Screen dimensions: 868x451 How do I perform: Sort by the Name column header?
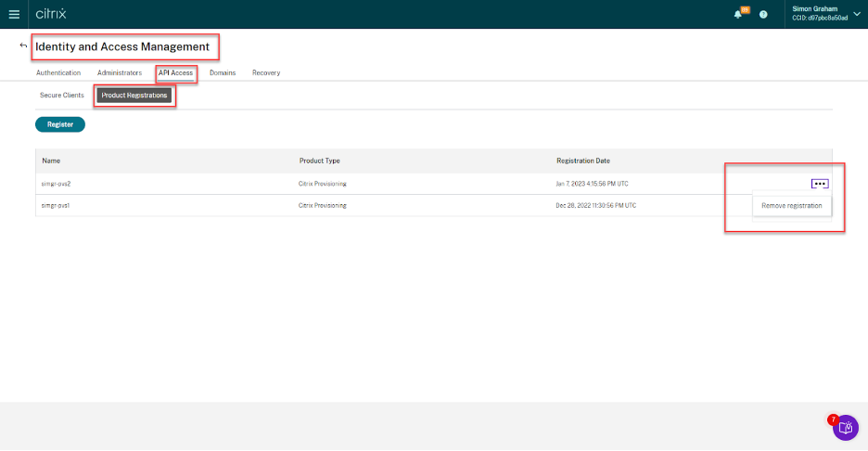pos(51,161)
